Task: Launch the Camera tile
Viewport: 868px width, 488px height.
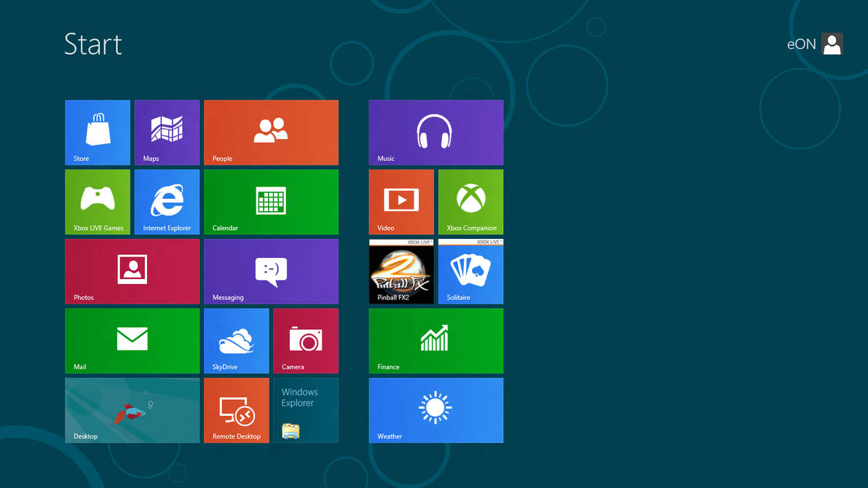Action: point(306,341)
